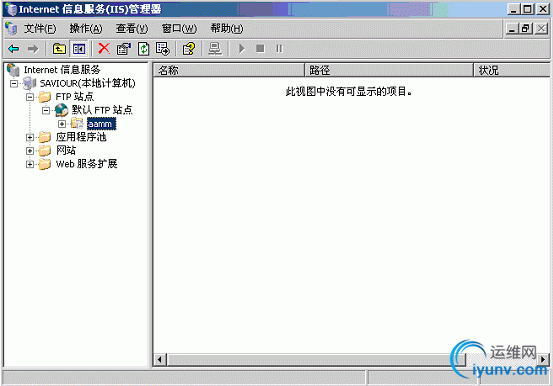Close the IIS Manager main window

point(542,9)
